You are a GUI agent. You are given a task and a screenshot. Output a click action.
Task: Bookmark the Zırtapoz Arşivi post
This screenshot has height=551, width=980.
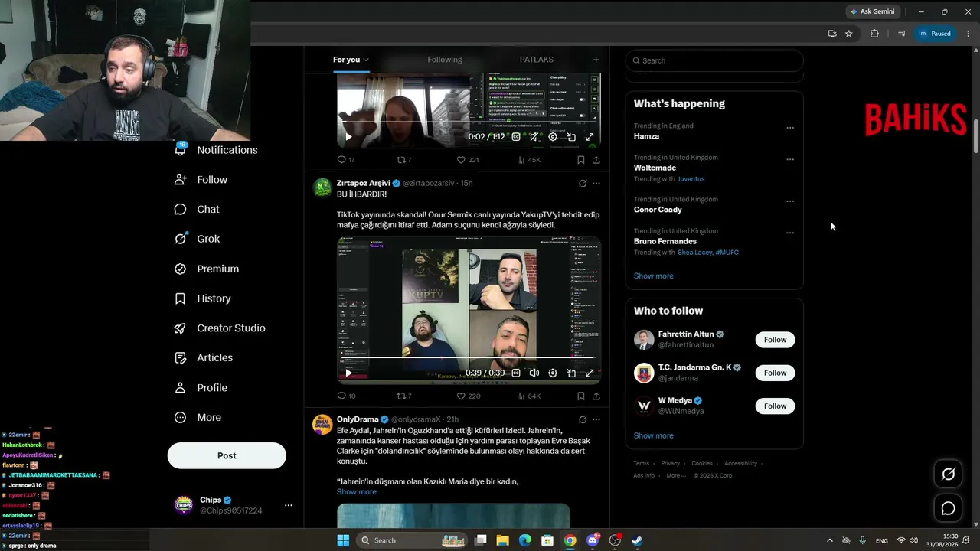point(581,396)
